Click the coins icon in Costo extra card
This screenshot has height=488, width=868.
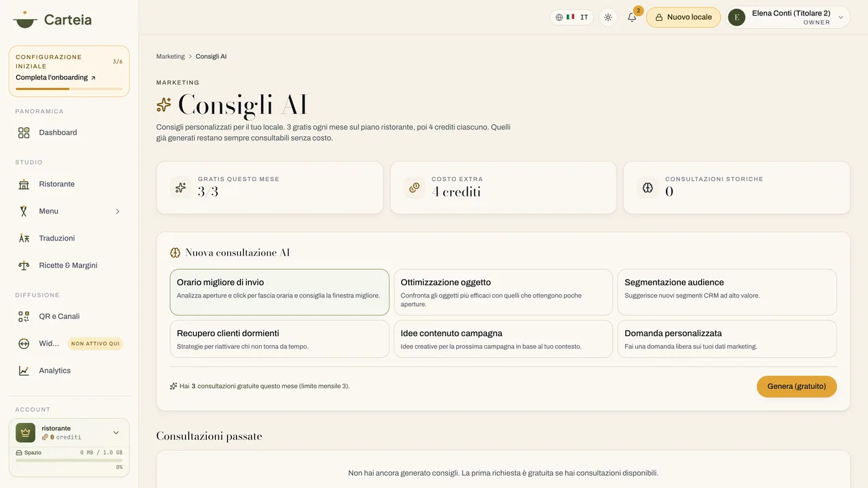[x=414, y=188]
